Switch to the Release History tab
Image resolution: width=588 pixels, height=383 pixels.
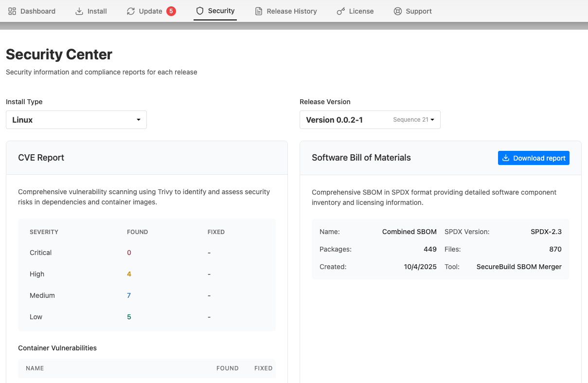coord(286,11)
